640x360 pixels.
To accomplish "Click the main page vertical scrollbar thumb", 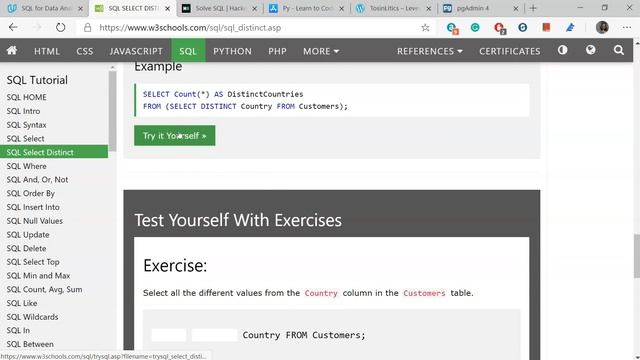I will [636, 256].
